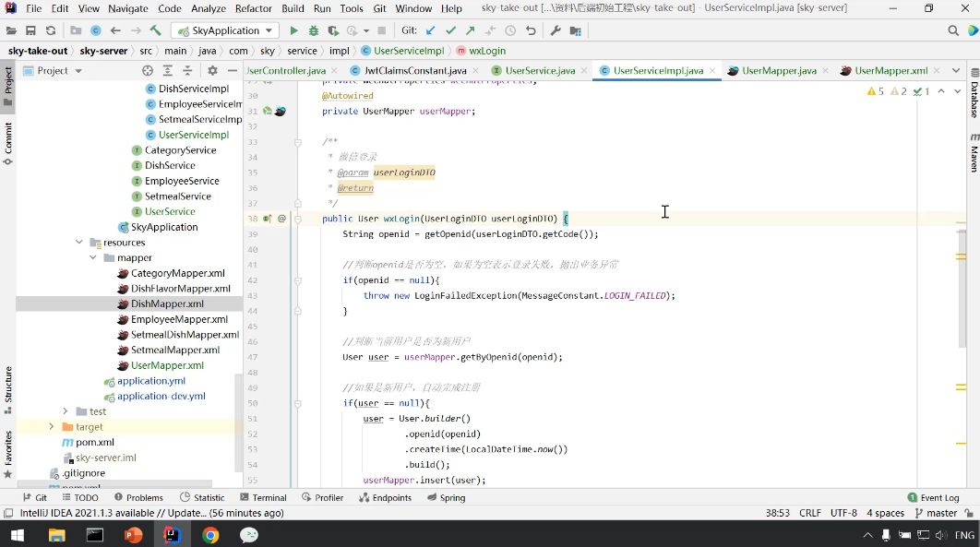Image resolution: width=980 pixels, height=547 pixels.
Task: Expand the test folder
Action: tap(65, 410)
